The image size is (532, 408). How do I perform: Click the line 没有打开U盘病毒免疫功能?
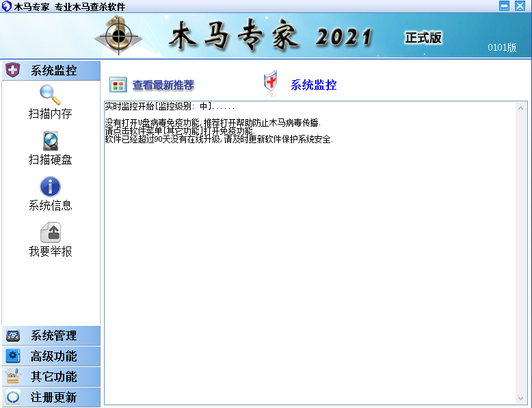tap(213, 123)
